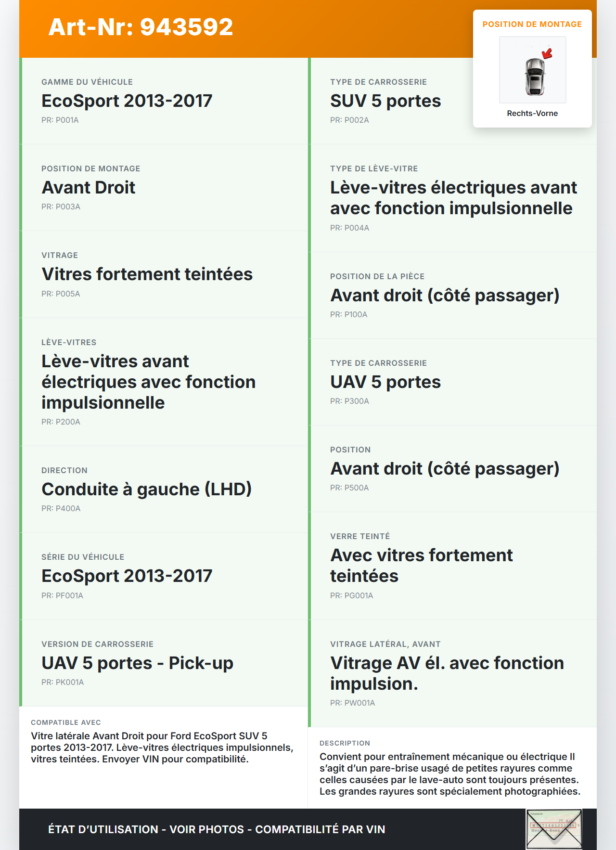Select the Vitres fortement teintées entry
This screenshot has width=616, height=850.
(147, 274)
